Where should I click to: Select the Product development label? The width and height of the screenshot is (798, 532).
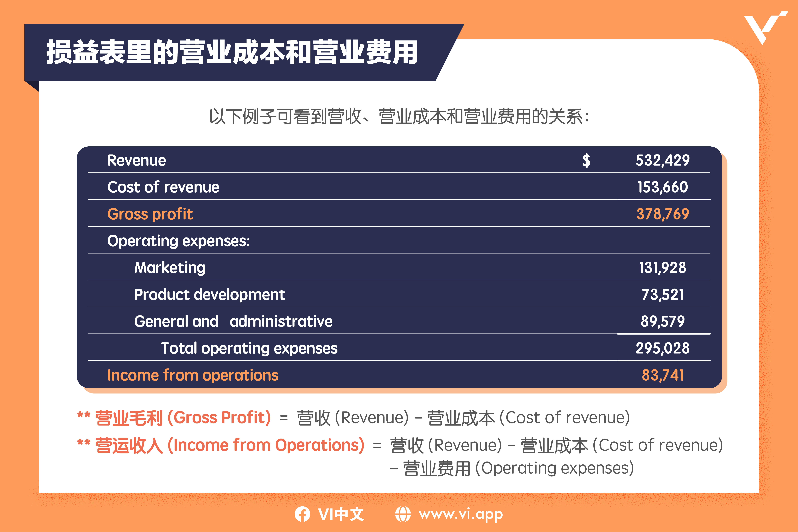click(210, 295)
